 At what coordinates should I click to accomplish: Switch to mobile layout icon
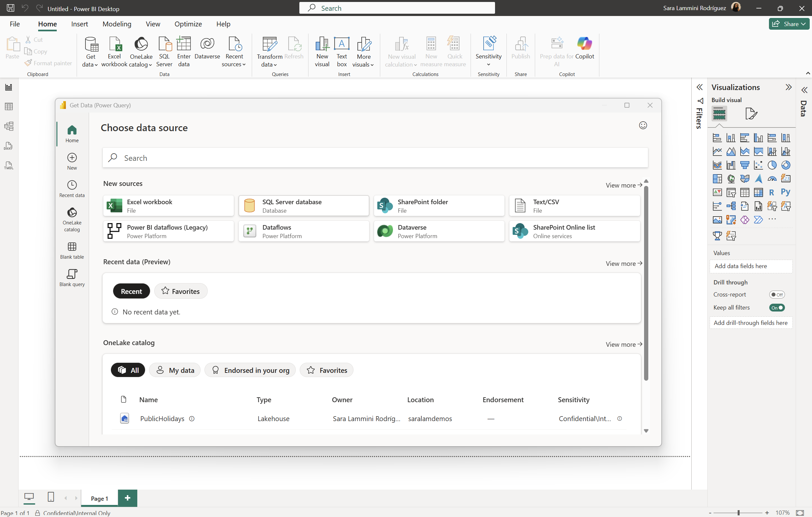51,497
